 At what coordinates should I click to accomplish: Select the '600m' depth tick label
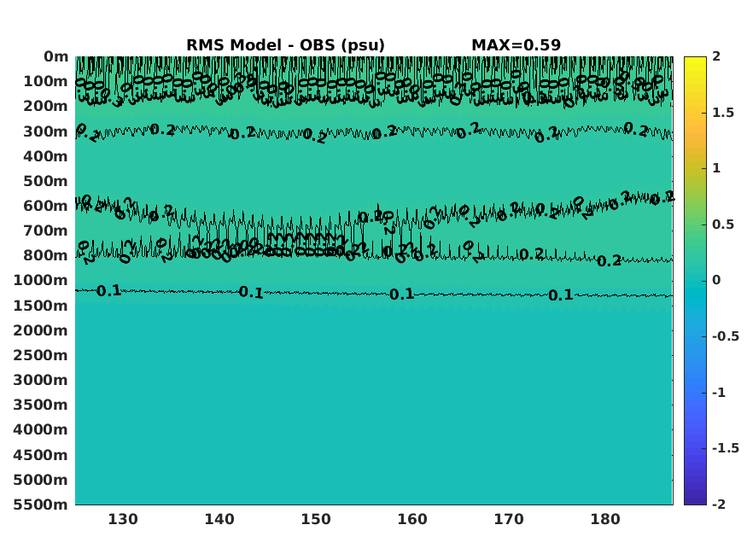click(46, 206)
